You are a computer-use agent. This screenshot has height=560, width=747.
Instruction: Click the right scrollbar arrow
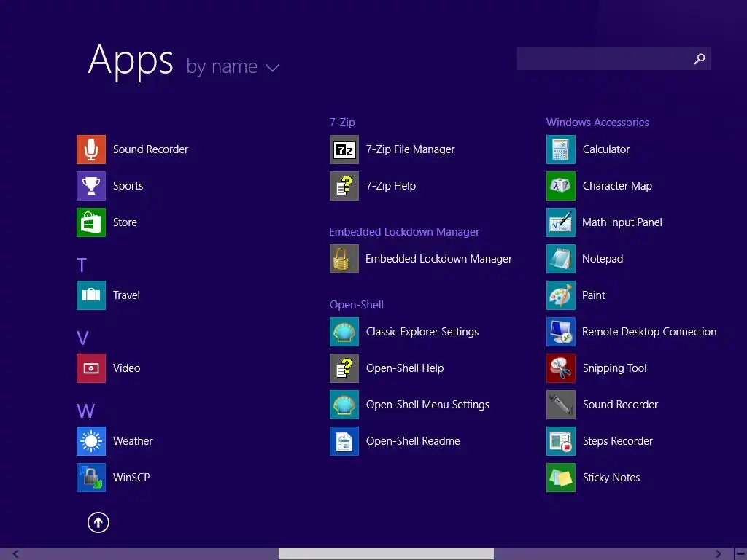click(x=718, y=554)
